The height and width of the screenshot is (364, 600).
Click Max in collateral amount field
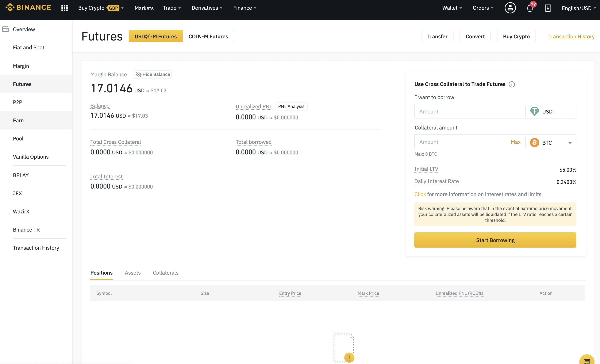pos(515,142)
